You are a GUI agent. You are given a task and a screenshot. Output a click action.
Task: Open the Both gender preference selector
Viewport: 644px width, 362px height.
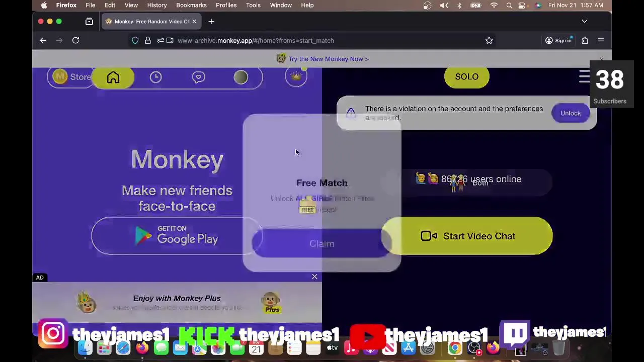tap(467, 183)
